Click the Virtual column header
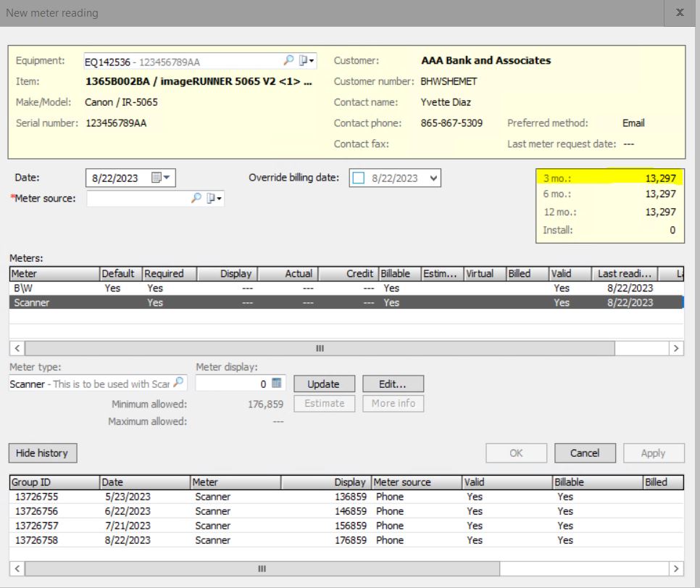 pos(485,273)
